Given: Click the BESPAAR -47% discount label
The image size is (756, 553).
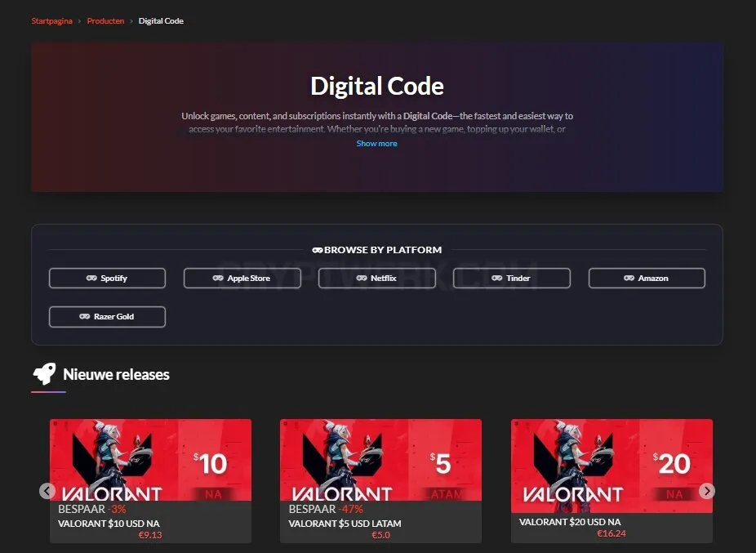Looking at the screenshot, I should pos(326,509).
